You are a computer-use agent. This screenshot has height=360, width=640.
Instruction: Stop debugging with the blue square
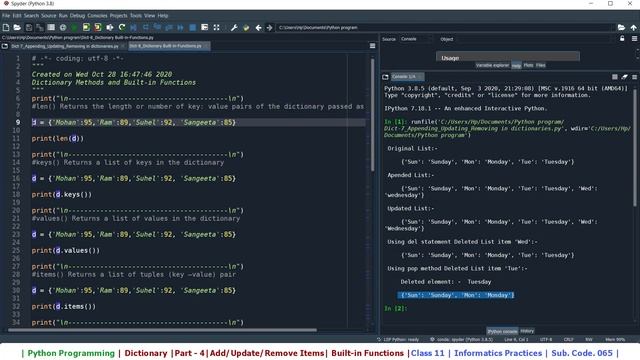[193, 27]
